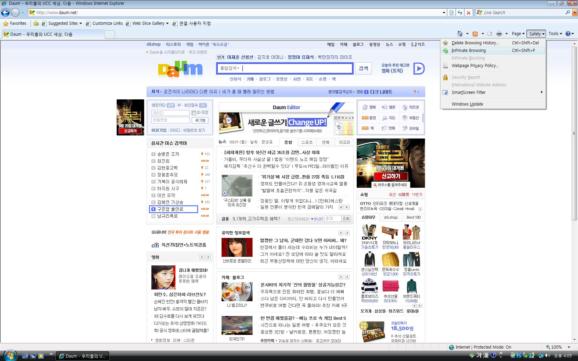Click the Daum search input field
The width and height of the screenshot is (578, 361).
[285, 68]
